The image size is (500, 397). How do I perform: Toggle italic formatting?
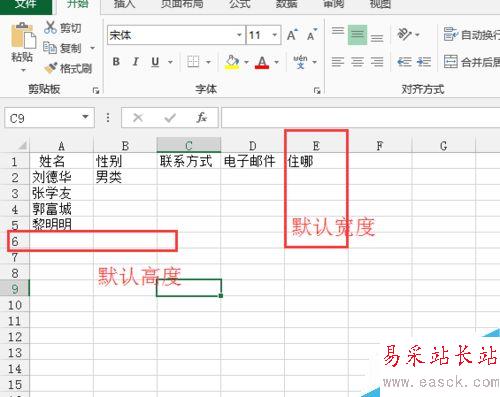coord(136,62)
